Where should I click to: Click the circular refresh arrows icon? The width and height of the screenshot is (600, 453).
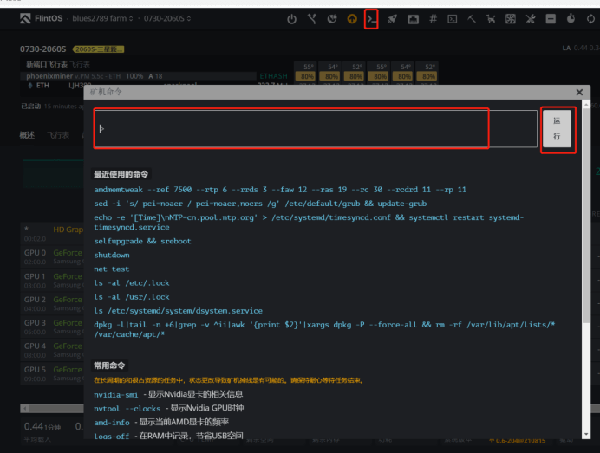point(591,19)
